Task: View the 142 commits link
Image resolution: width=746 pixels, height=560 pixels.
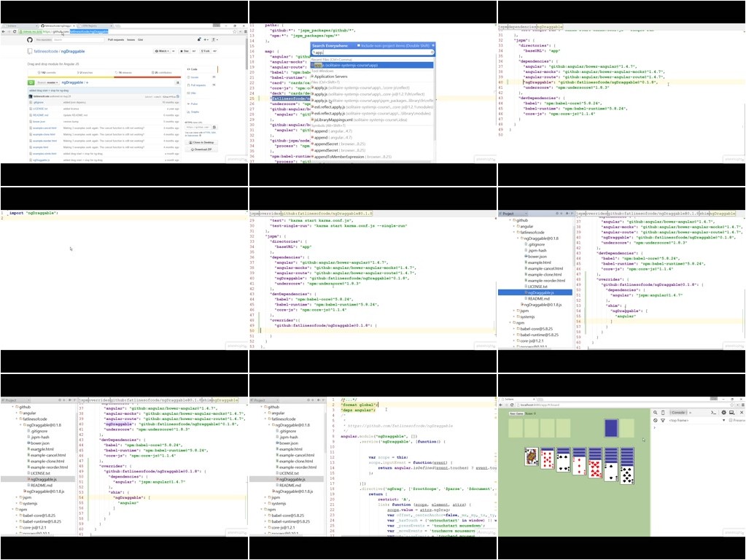Action: point(48,73)
